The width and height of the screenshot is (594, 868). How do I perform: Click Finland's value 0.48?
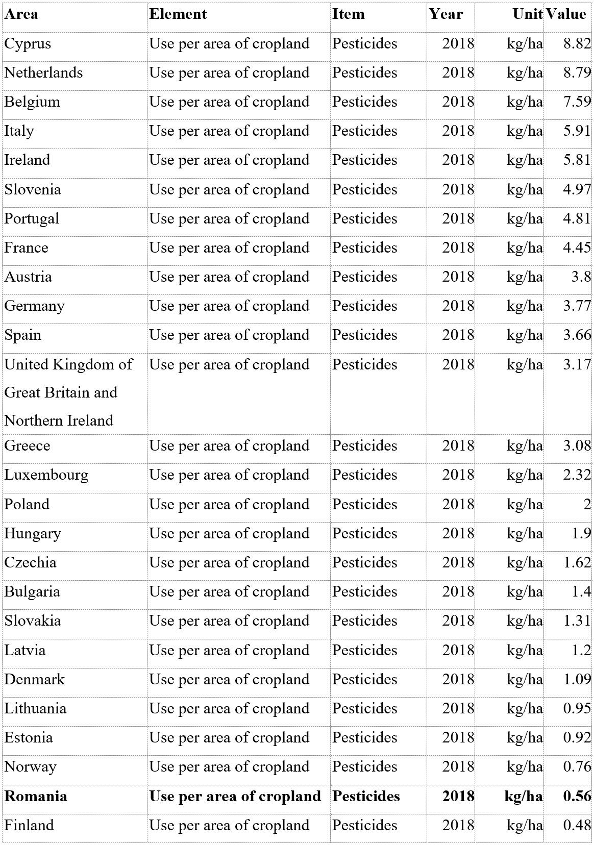[x=577, y=825]
